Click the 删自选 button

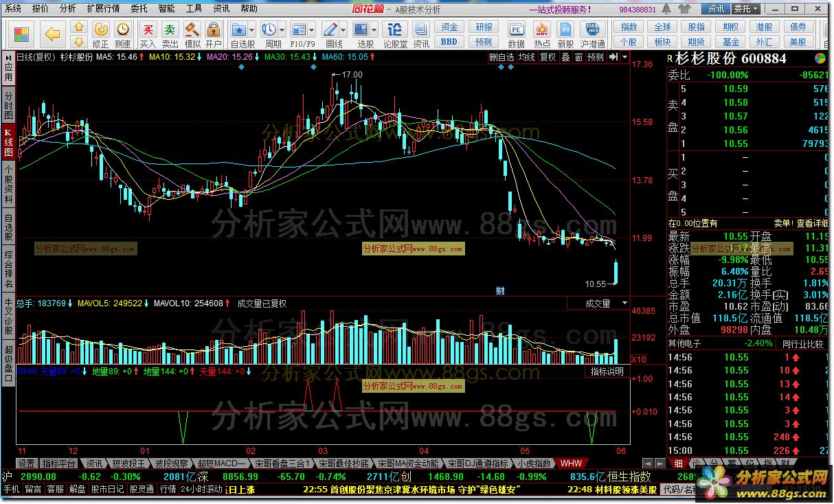point(501,58)
